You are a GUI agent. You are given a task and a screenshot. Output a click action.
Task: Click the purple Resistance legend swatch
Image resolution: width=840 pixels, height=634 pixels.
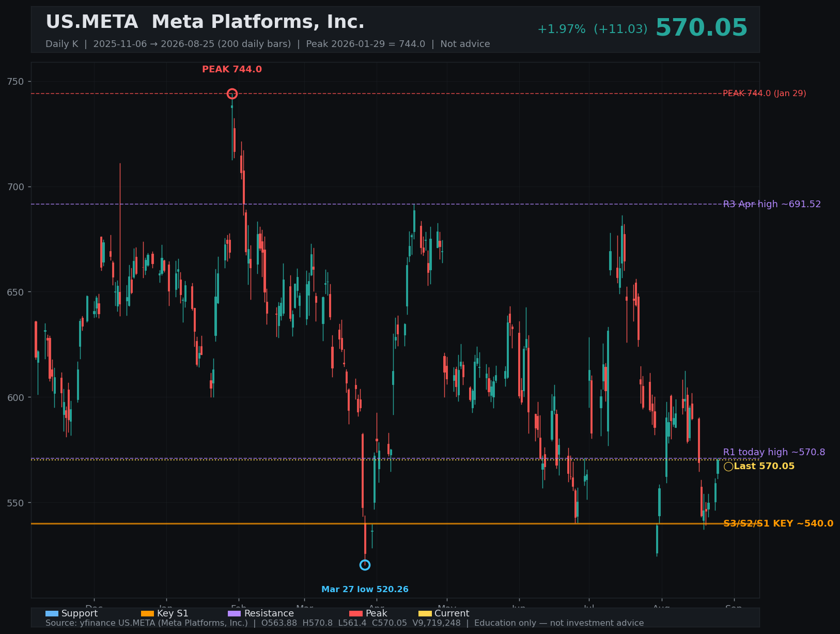click(234, 613)
